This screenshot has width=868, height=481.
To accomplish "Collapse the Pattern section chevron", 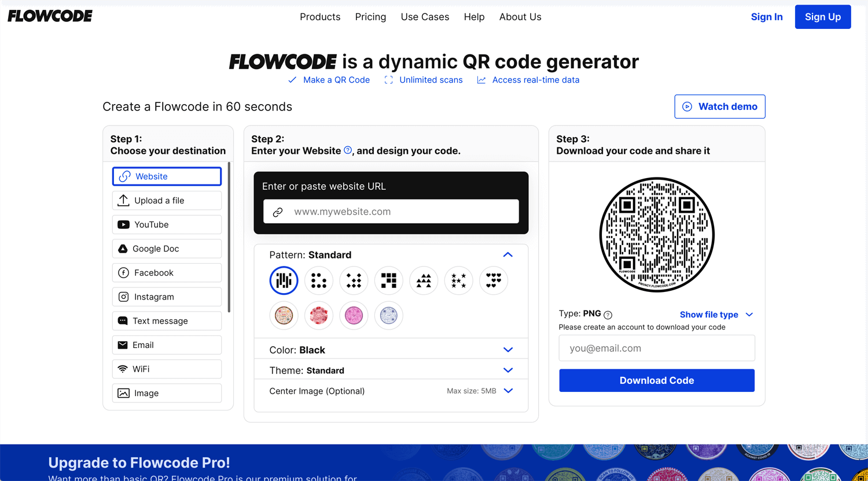I will click(508, 255).
